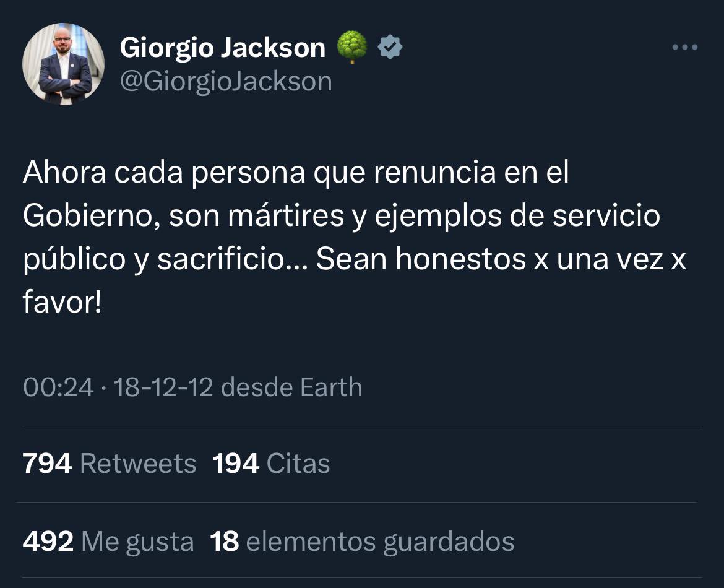View the 794 Retweets list
The height and width of the screenshot is (588, 724).
(110, 464)
